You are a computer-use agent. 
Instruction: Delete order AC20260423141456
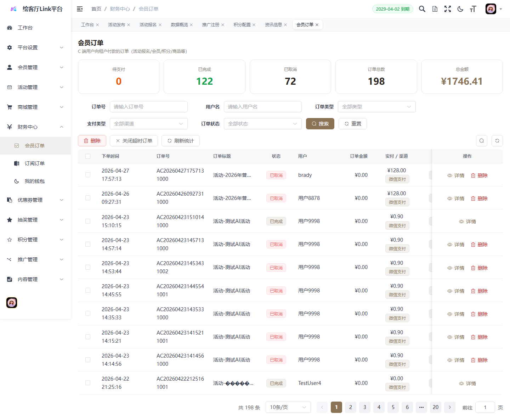(x=479, y=360)
